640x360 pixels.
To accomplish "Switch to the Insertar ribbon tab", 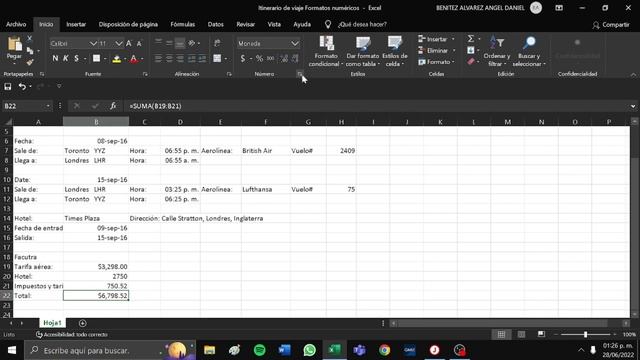I will 76,24.
